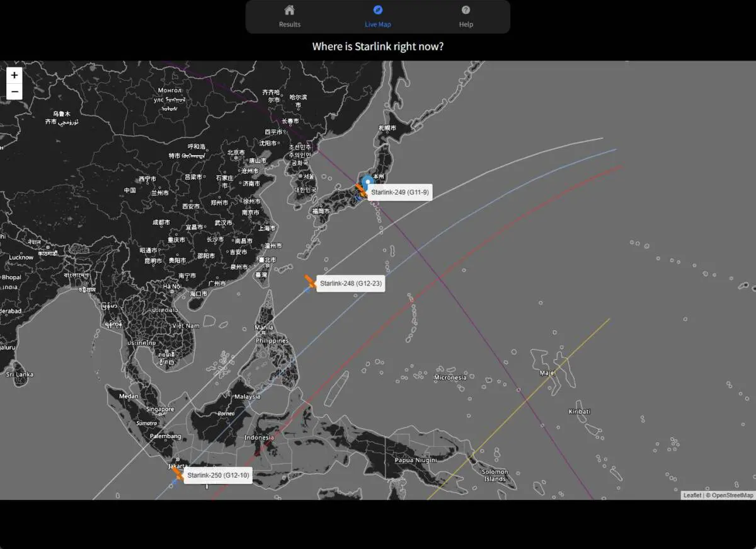Screen dimensions: 756x549
Task: Click the Starlink-248 (G12-23) label
Action: (350, 284)
